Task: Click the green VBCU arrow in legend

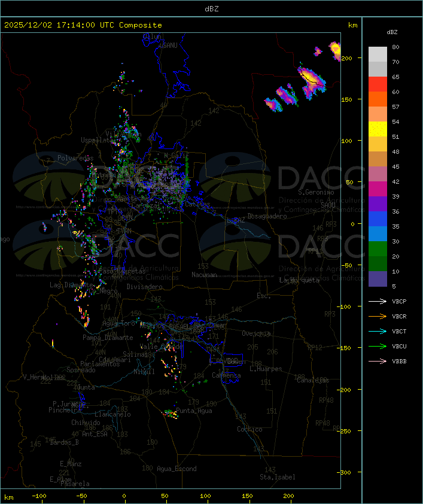Action: (378, 346)
